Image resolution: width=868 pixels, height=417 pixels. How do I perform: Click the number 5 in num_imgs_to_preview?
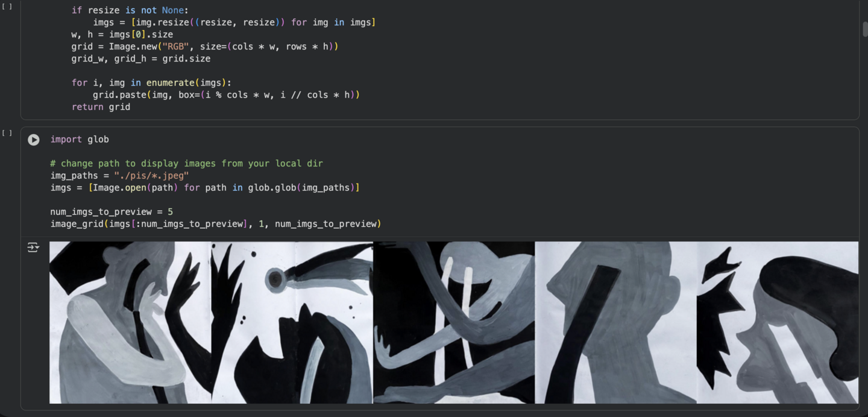click(x=171, y=212)
